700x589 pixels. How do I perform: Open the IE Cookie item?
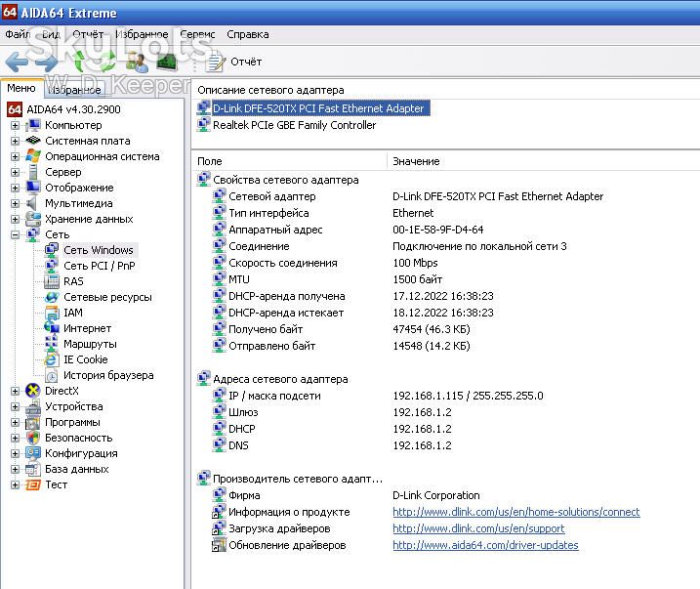85,359
